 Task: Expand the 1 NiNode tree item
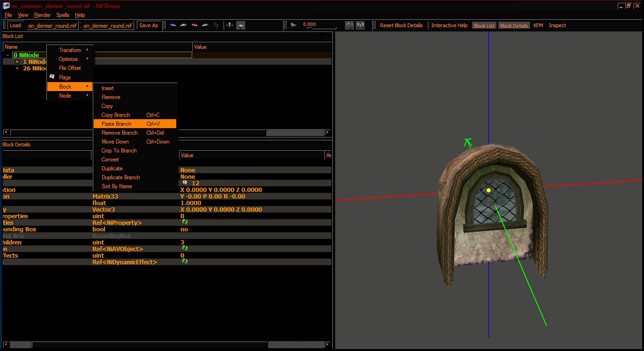17,61
